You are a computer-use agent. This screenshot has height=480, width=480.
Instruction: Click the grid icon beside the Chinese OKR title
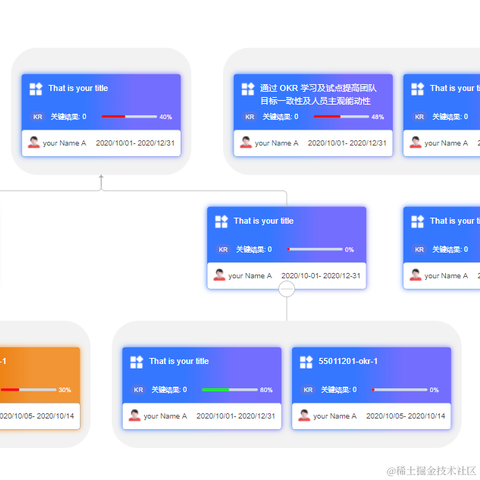point(248,89)
